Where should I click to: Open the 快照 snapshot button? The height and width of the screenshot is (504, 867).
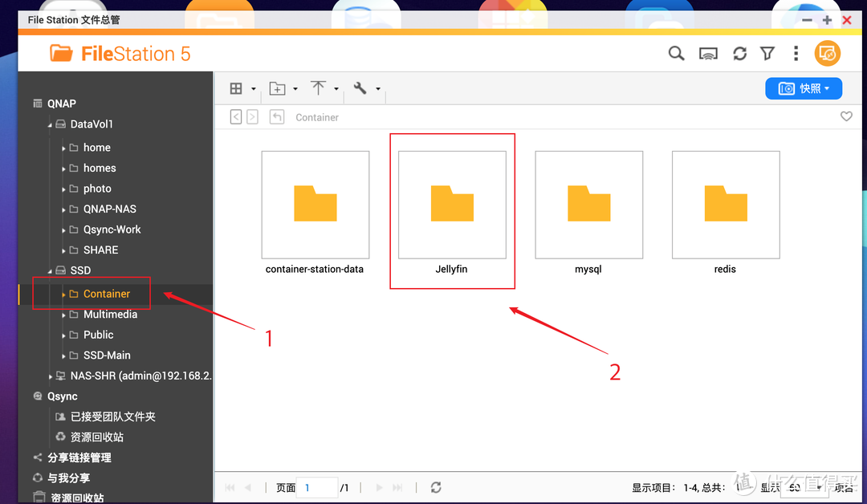click(804, 88)
